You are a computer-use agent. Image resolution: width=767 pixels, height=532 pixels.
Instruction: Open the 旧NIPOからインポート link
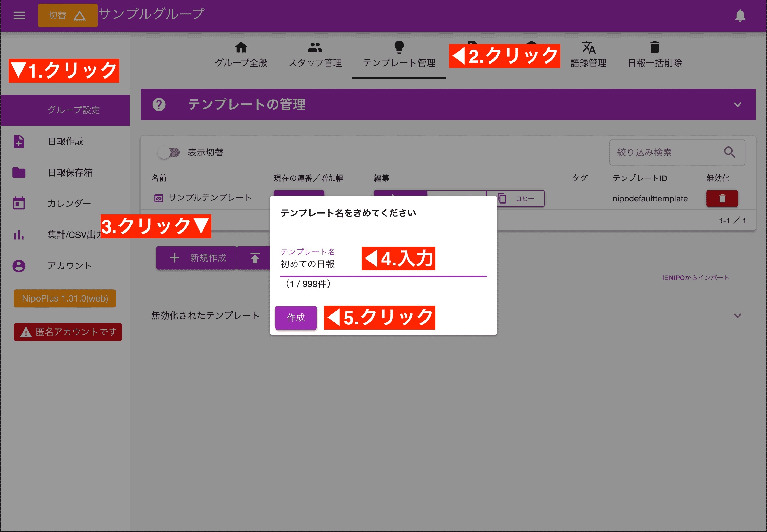point(697,278)
